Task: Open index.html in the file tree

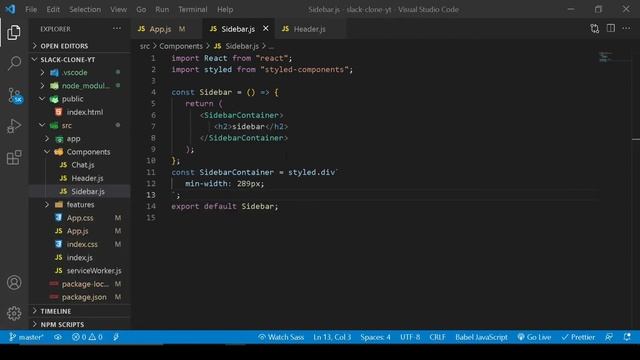Action: [80, 112]
